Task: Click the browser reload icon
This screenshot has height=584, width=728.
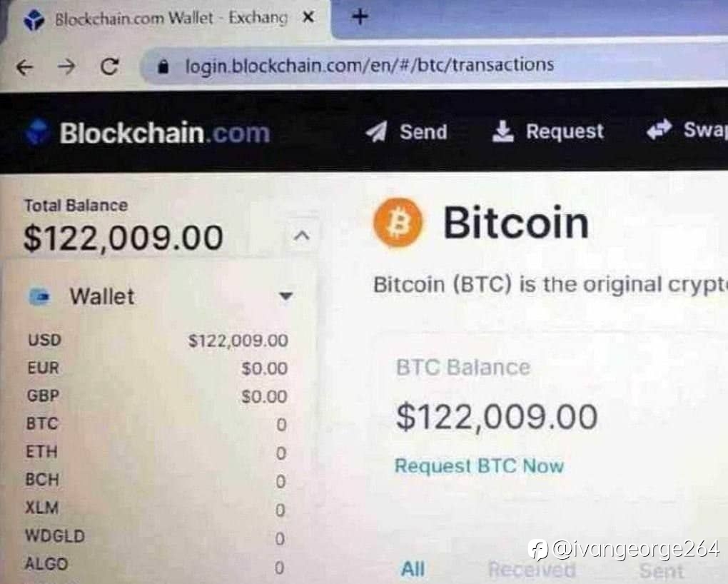Action: pos(110,67)
